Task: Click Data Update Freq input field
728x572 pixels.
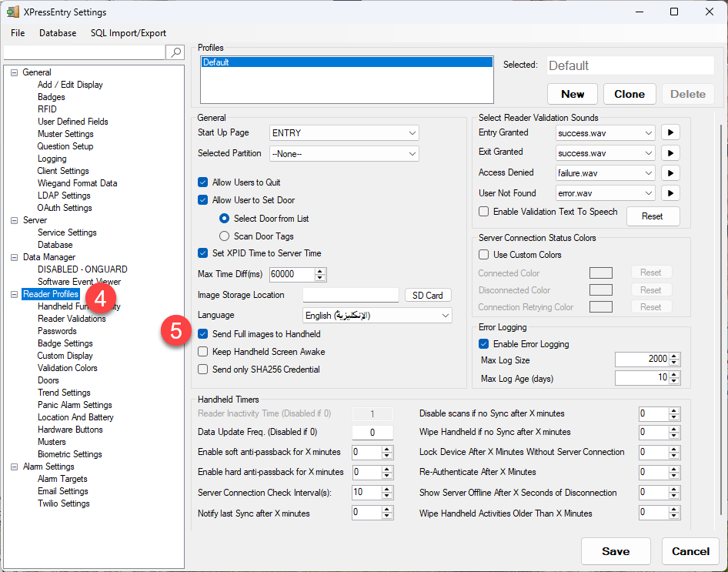Action: (x=372, y=432)
